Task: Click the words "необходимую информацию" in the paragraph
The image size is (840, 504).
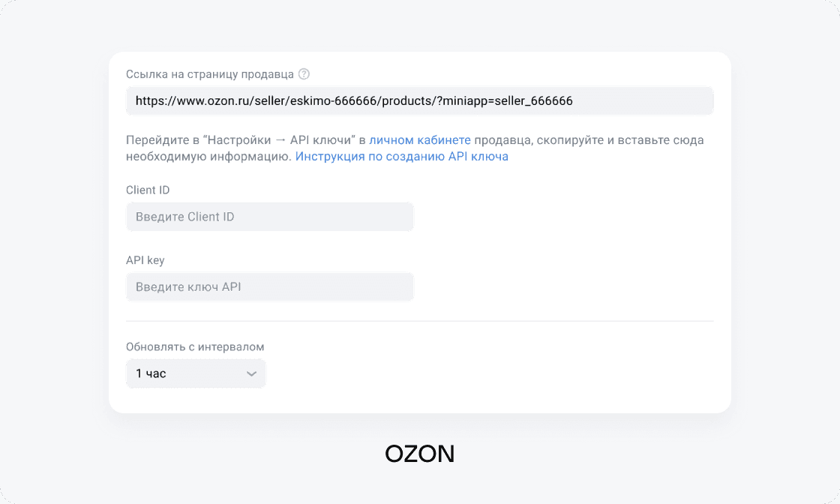Action: tap(206, 157)
